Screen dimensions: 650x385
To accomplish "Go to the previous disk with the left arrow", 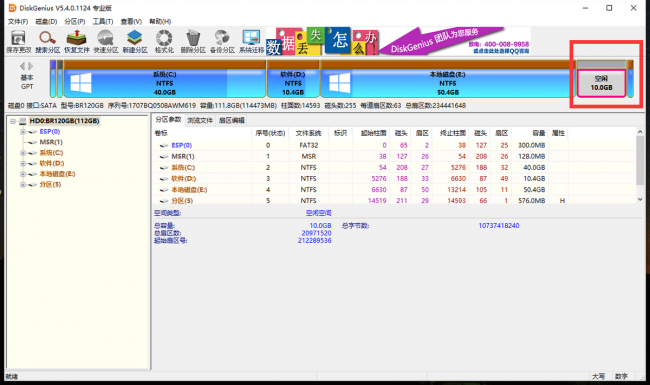I will tap(22, 66).
